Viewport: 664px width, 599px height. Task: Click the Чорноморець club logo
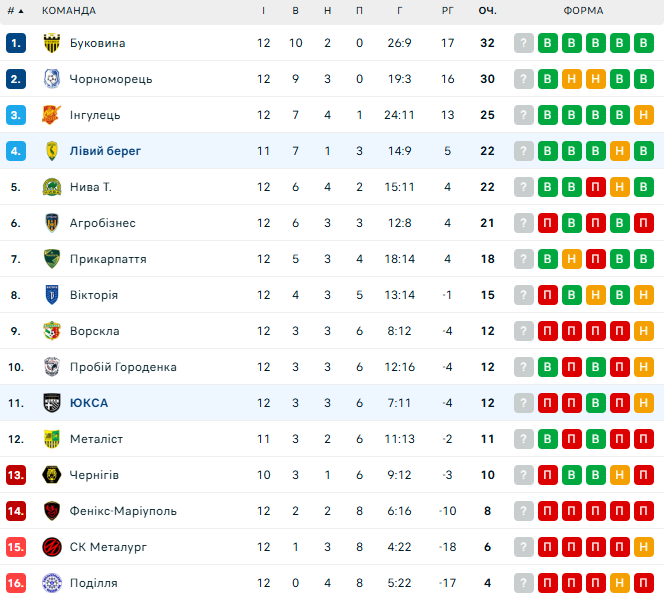click(x=52, y=79)
